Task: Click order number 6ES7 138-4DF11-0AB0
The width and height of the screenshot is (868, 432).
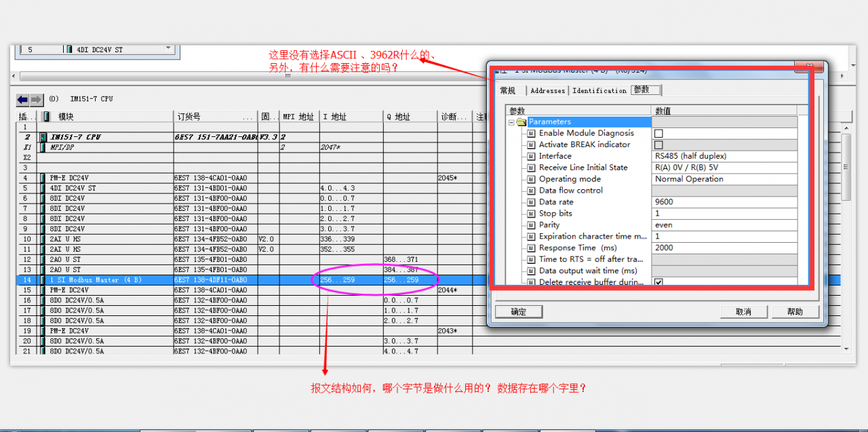Action: pyautogui.click(x=211, y=279)
